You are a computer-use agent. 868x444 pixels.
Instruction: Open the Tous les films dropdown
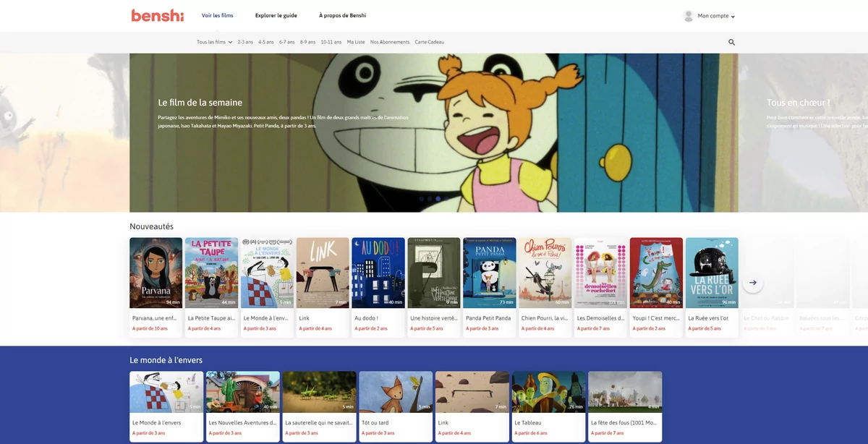tap(215, 42)
